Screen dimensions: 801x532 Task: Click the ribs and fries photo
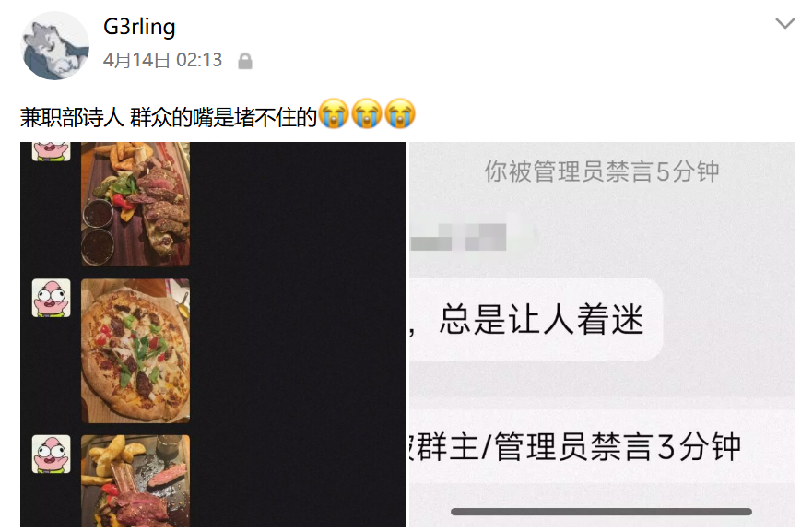(x=135, y=481)
